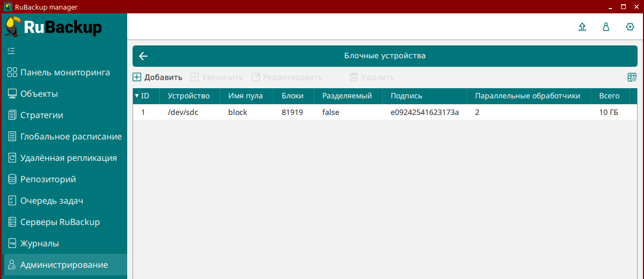644x279 pixels.
Task: Open Очередь задач
Action: (64, 200)
